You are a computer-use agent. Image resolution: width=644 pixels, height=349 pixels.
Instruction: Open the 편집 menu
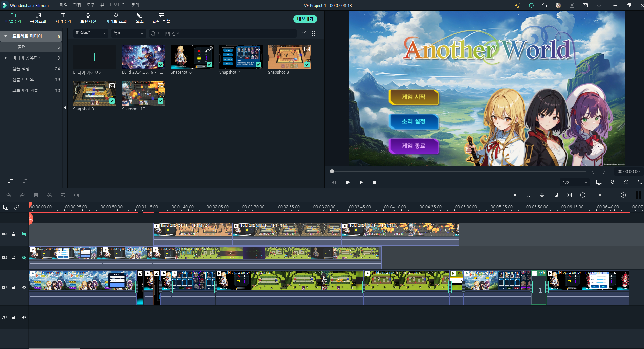[77, 5]
